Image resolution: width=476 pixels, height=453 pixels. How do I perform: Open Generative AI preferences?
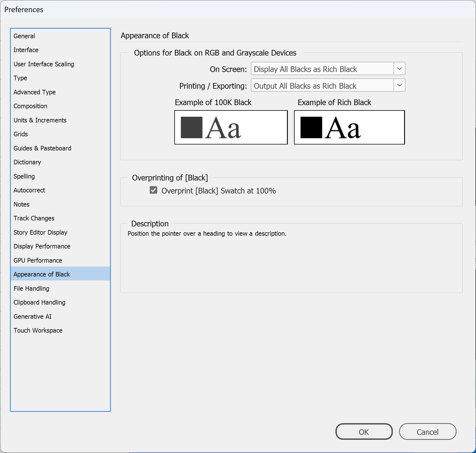coord(60,316)
